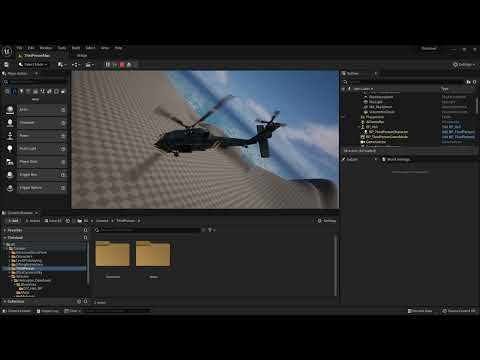Select the Actor entry in Place Actors

pyautogui.click(x=35, y=110)
